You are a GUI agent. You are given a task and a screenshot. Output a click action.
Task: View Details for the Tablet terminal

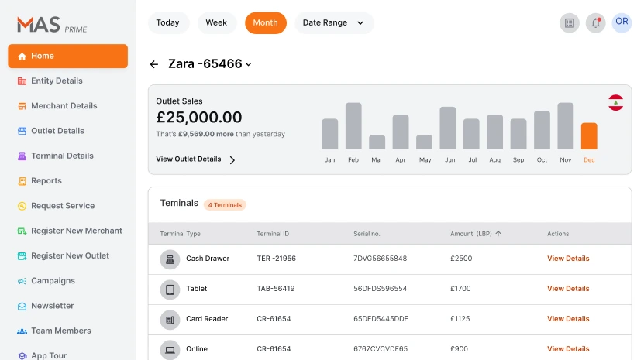coord(568,289)
